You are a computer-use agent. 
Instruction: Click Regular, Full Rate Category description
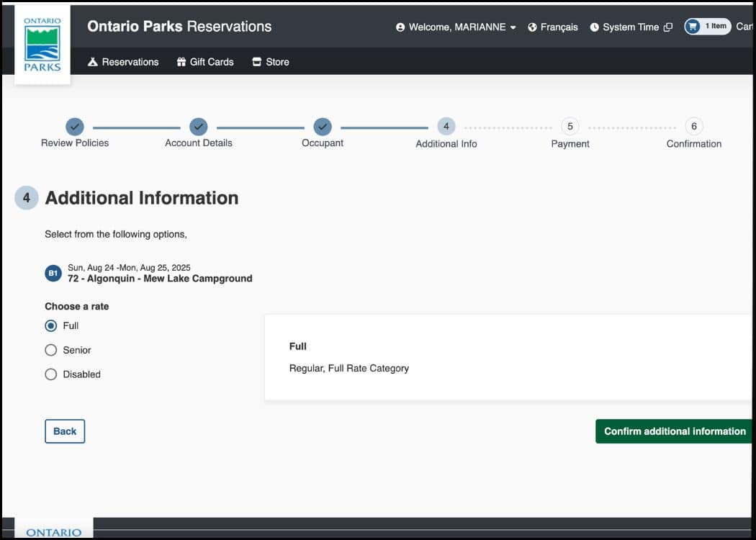coord(349,369)
